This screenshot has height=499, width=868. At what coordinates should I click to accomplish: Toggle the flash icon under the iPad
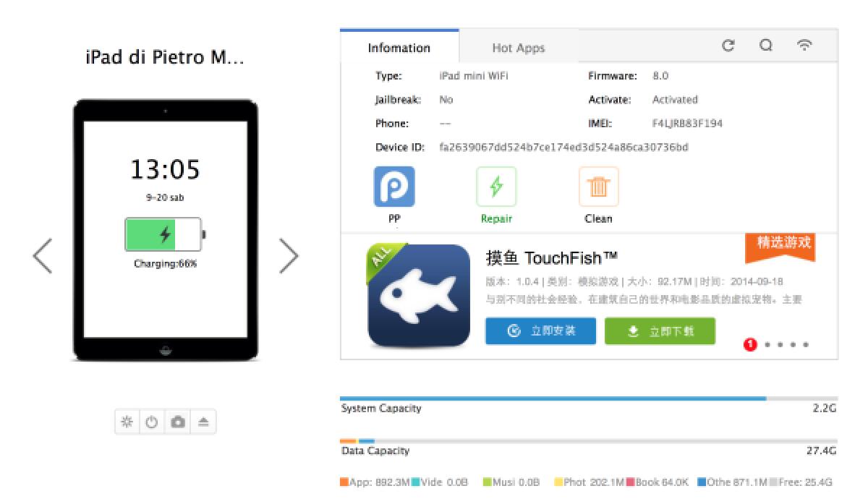click(x=127, y=422)
